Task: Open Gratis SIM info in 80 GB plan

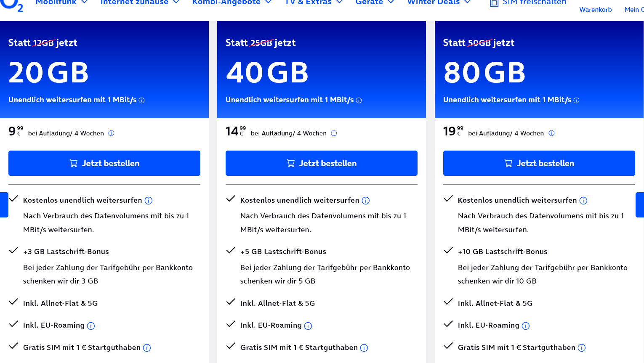Action: pos(582,348)
